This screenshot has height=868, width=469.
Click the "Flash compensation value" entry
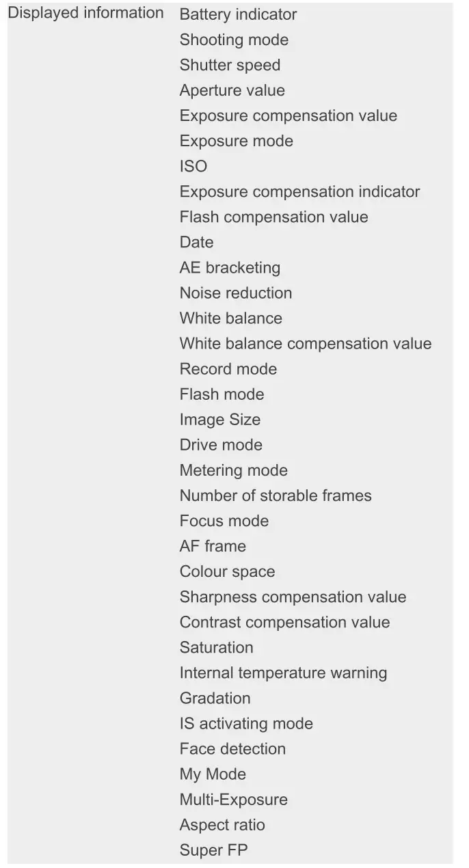coord(273,217)
